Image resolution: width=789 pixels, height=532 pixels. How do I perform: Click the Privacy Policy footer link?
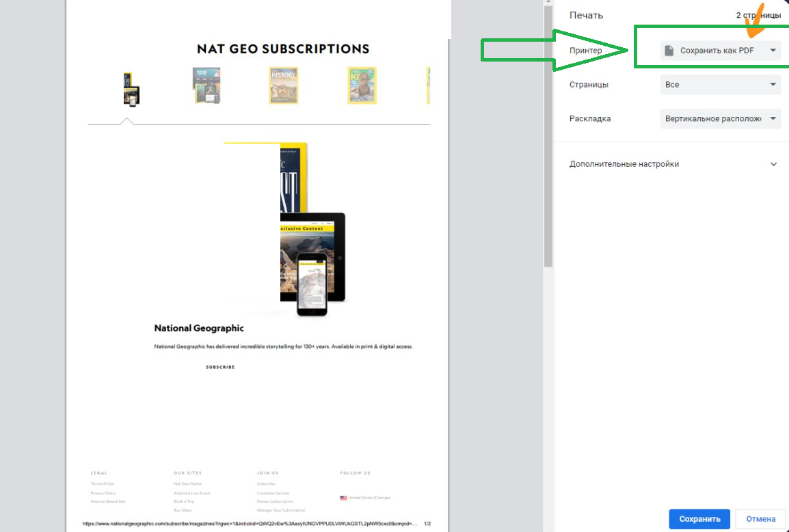point(103,493)
